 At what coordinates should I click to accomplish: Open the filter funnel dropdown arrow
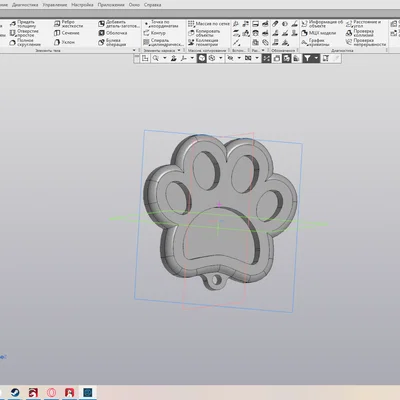(x=316, y=58)
